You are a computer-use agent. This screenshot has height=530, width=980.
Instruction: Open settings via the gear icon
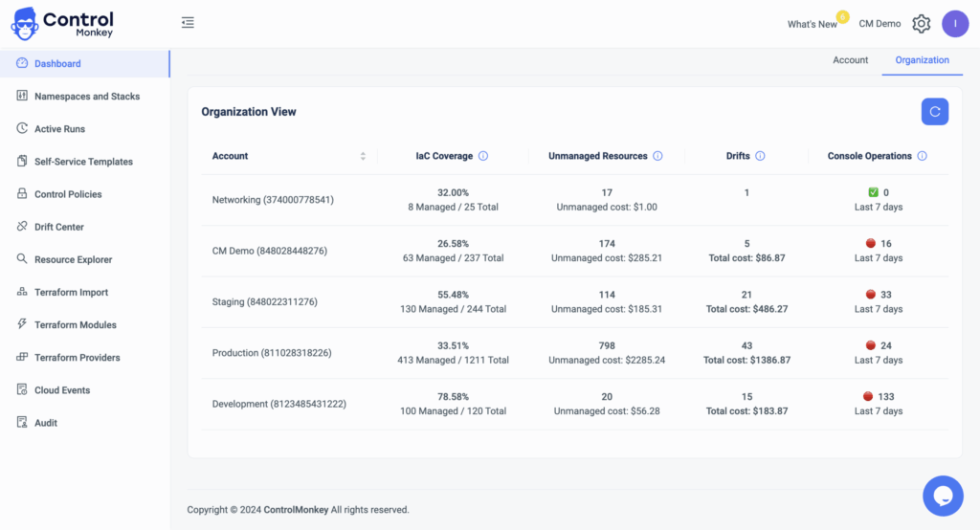[922, 24]
